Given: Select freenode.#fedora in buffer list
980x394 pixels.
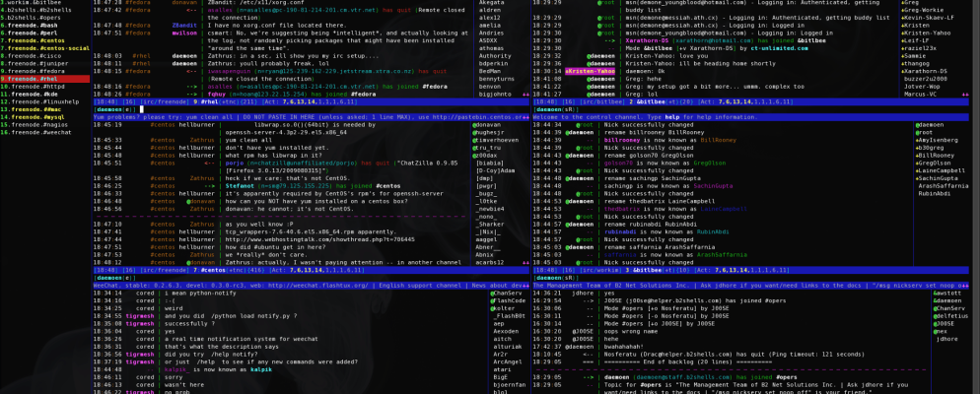Looking at the screenshot, I should 35,71.
